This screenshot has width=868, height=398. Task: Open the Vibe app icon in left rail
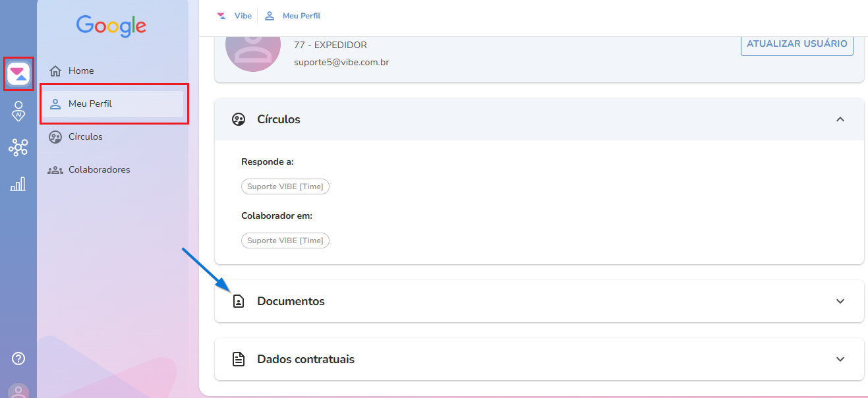(18, 74)
